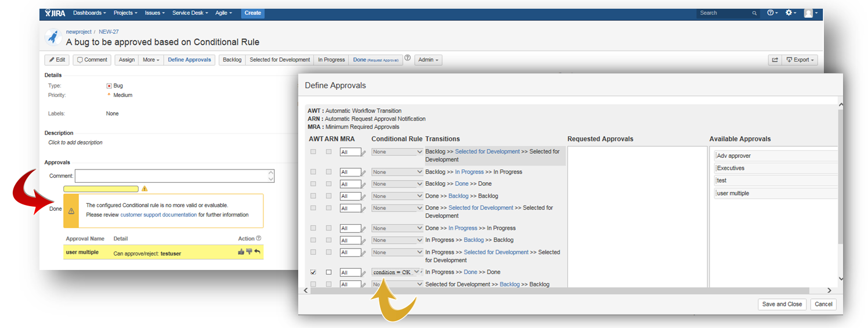Click the share icon beside Export
This screenshot has width=868, height=328.
(x=775, y=60)
